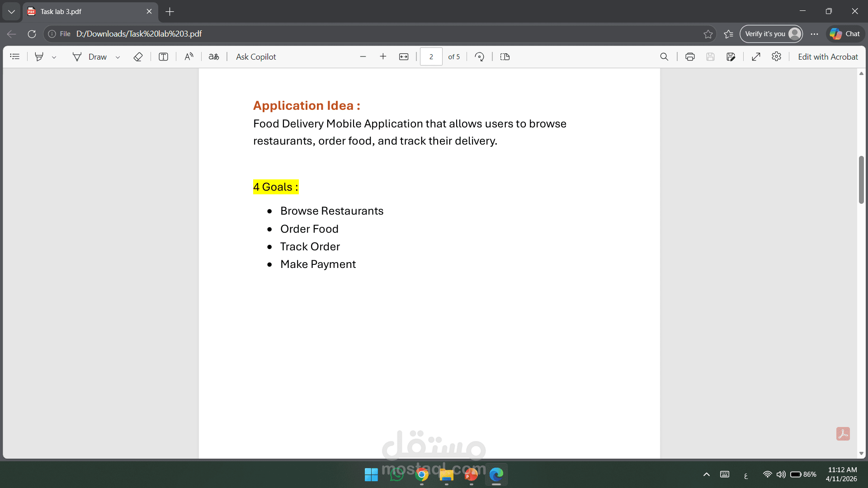Select the Erase tool
The width and height of the screenshot is (868, 488).
point(138,57)
